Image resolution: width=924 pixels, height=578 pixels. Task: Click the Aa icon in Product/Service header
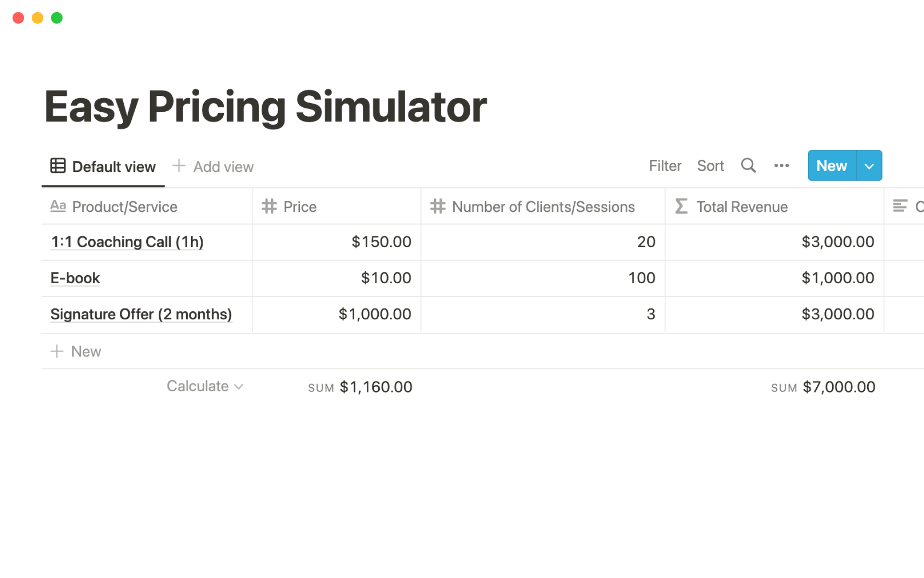pos(58,207)
